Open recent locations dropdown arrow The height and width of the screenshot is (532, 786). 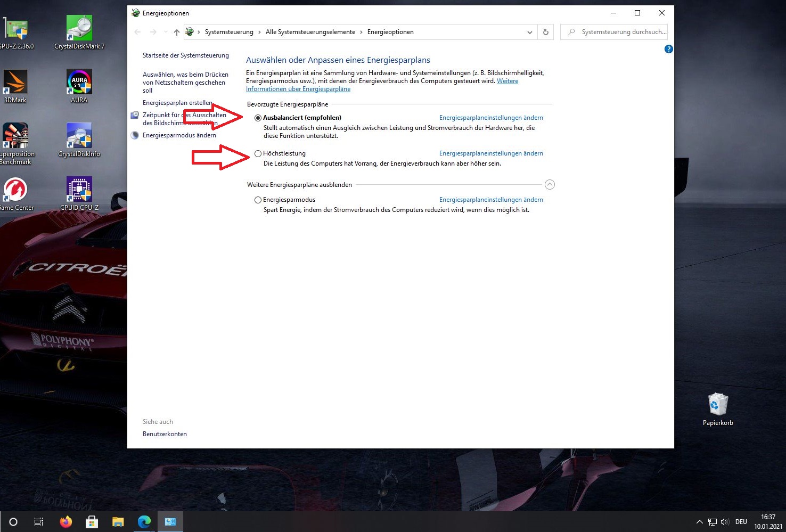pos(166,32)
